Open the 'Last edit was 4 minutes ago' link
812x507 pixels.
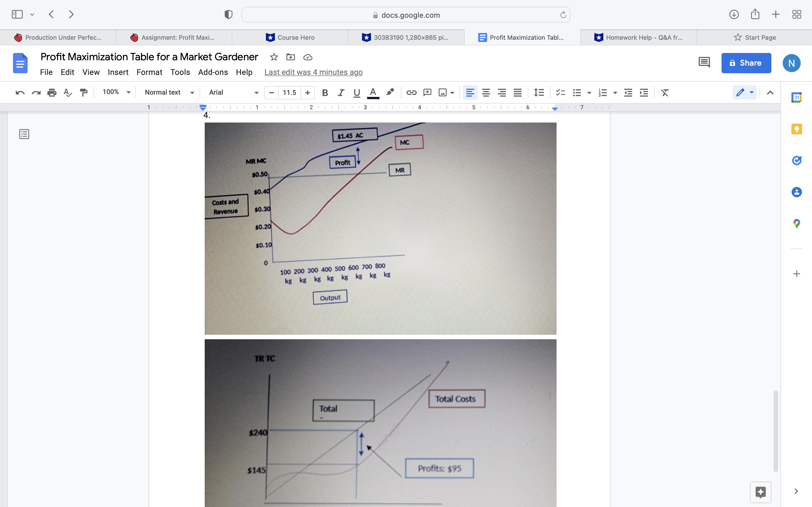pos(314,72)
